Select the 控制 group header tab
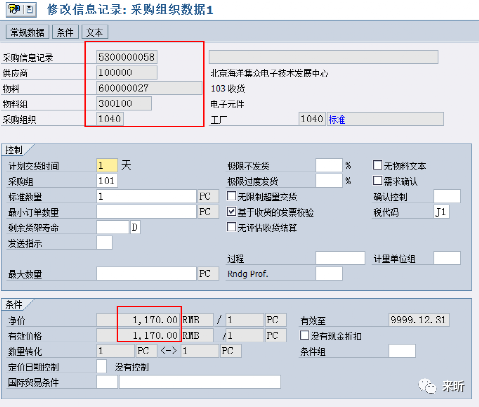Screen dimensions: 479x407 click(14, 150)
